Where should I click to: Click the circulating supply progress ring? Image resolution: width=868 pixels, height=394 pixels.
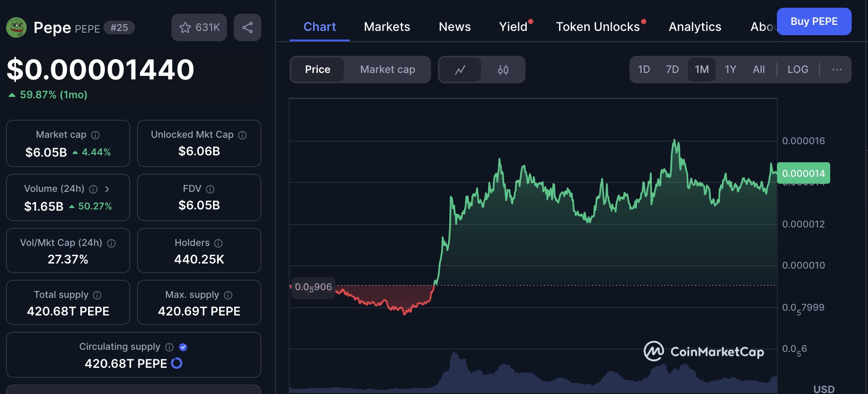tap(177, 364)
